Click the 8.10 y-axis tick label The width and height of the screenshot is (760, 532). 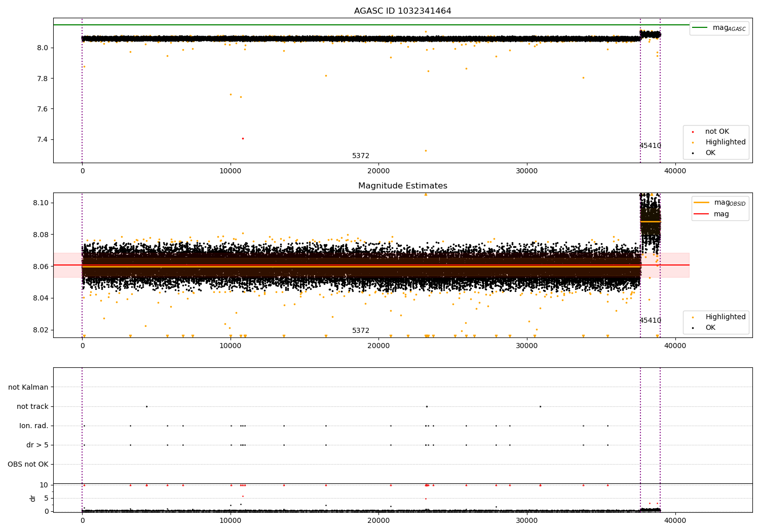(40, 203)
